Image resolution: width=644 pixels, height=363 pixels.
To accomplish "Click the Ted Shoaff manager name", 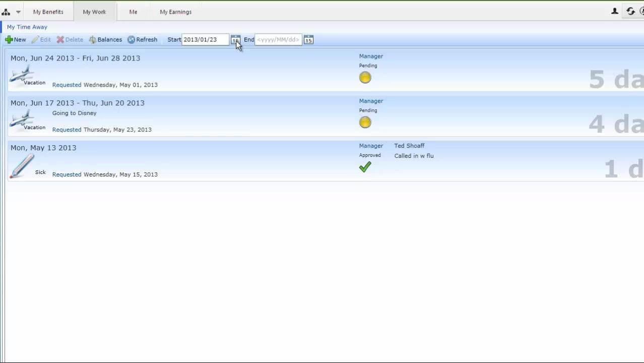I will point(409,146).
